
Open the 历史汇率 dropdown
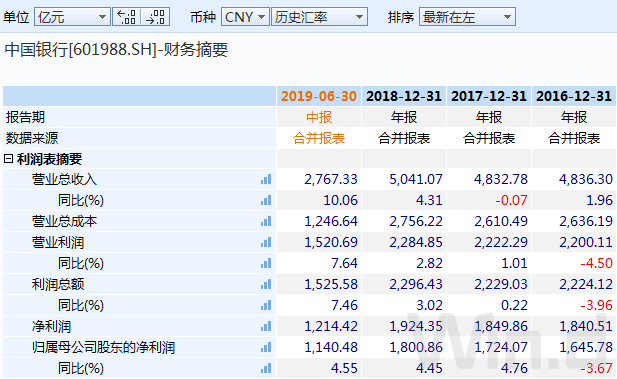tap(319, 17)
